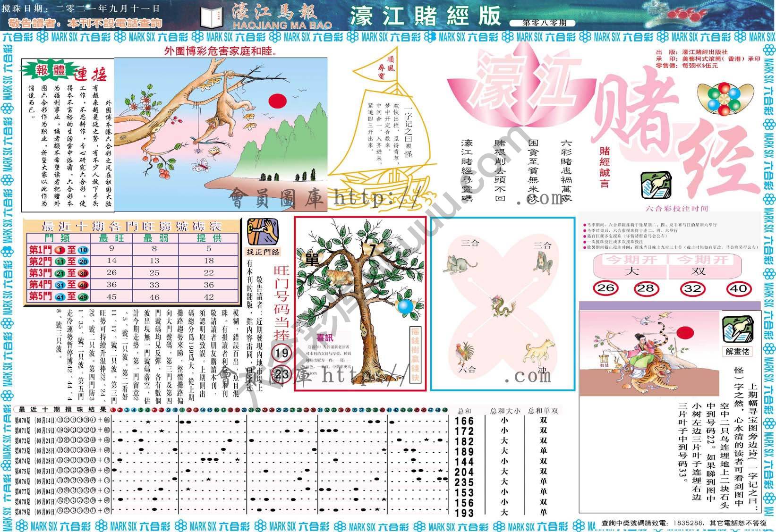This screenshot has width=776, height=532.
Task: Click the circled number 28
Action: pyautogui.click(x=646, y=288)
